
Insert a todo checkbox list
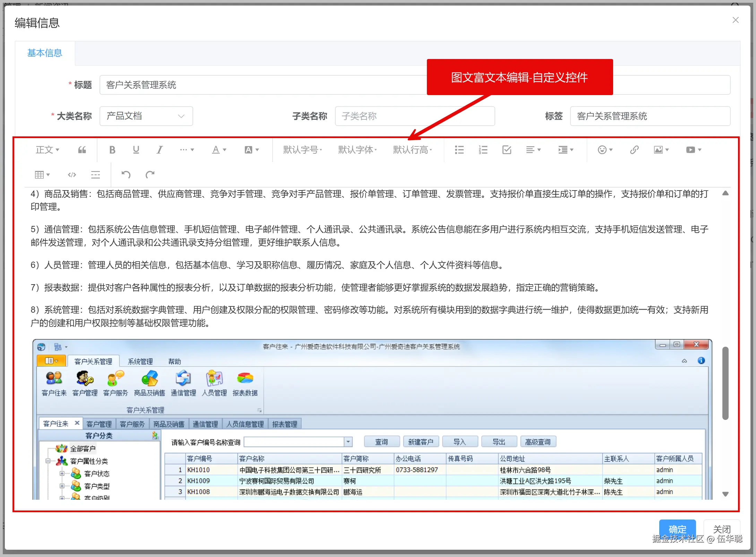click(x=507, y=150)
